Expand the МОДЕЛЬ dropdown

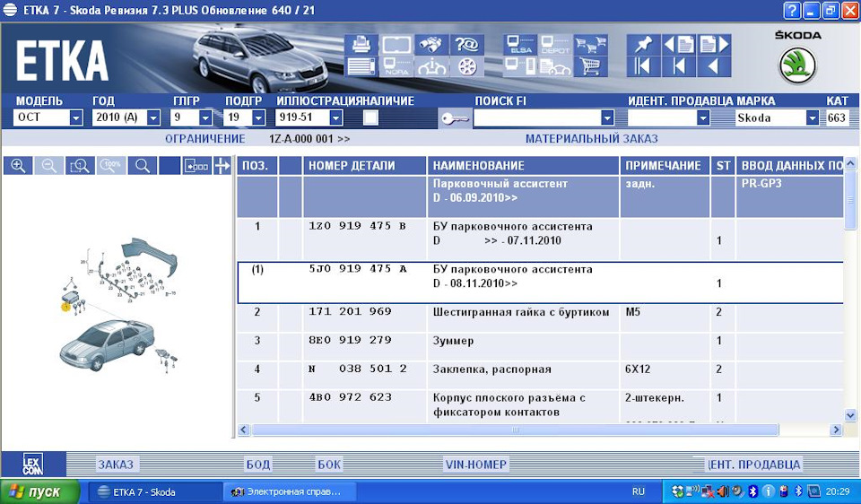(75, 117)
